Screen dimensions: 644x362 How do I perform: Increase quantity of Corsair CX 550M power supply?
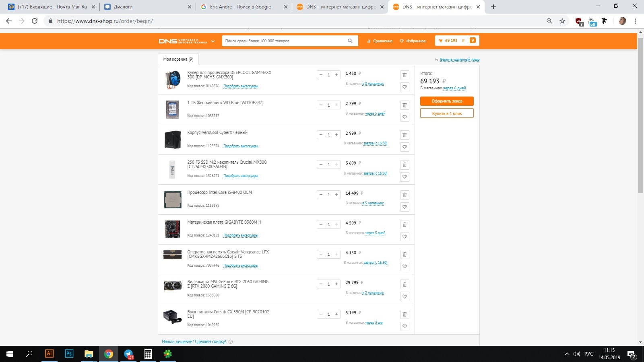coord(336,314)
